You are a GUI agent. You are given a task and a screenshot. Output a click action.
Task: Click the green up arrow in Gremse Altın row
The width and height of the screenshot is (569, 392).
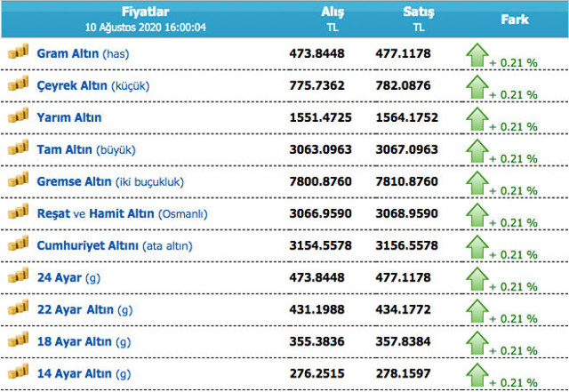tap(479, 180)
